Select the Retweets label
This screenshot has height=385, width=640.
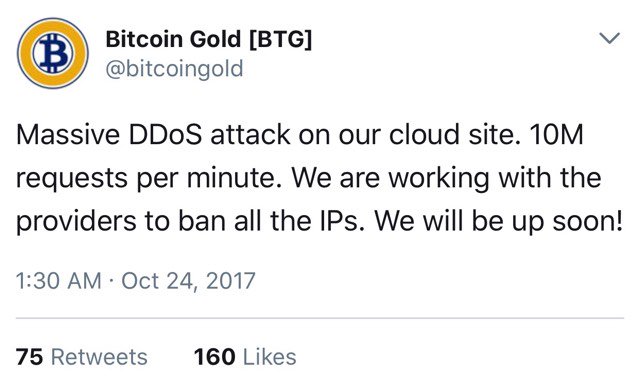coord(99,357)
